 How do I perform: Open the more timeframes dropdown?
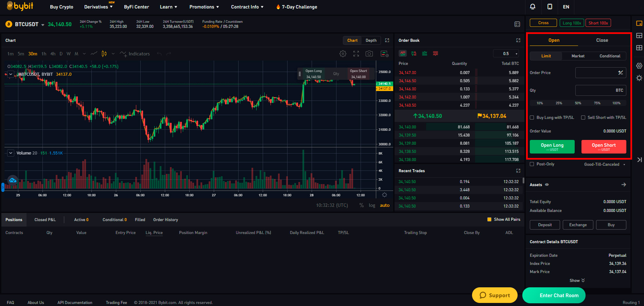[x=84, y=54]
